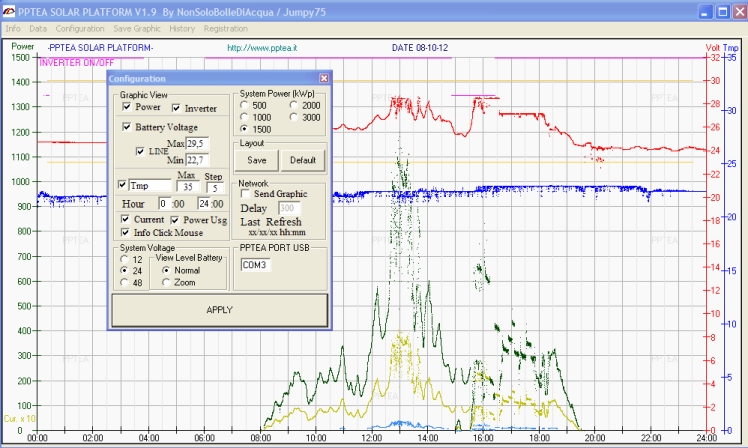The image size is (748, 448).
Task: Toggle the Battery Voltage checkbox
Action: click(x=126, y=126)
